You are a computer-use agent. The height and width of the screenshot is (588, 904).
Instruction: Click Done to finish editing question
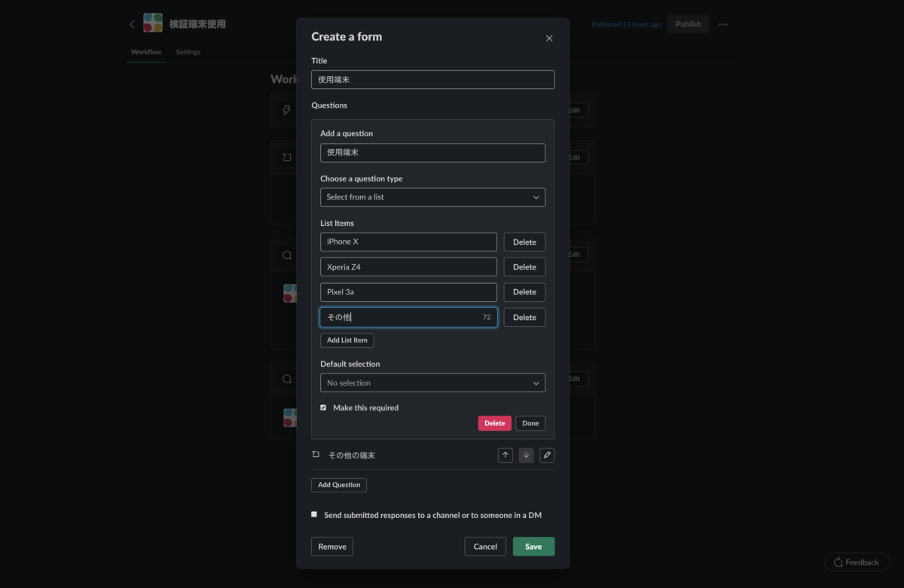530,423
